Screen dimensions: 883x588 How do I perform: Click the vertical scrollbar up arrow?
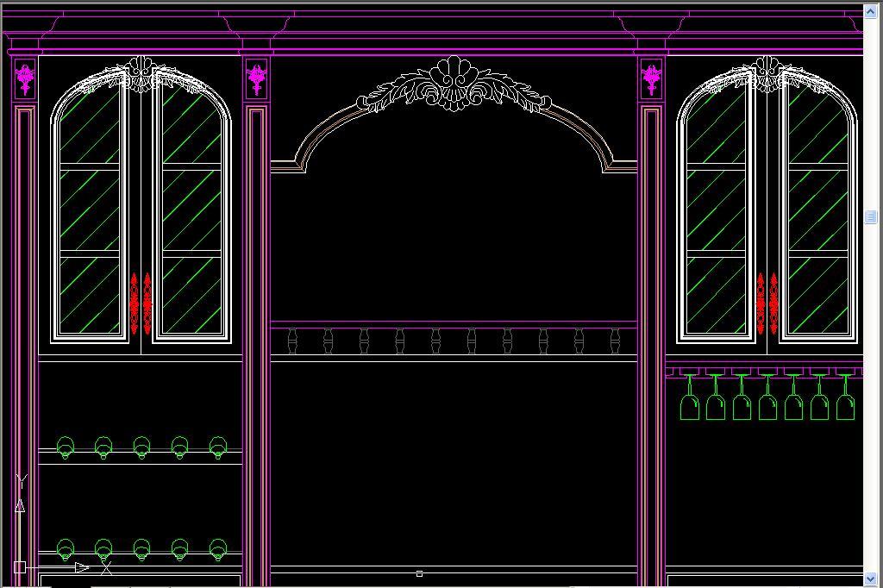click(871, 11)
